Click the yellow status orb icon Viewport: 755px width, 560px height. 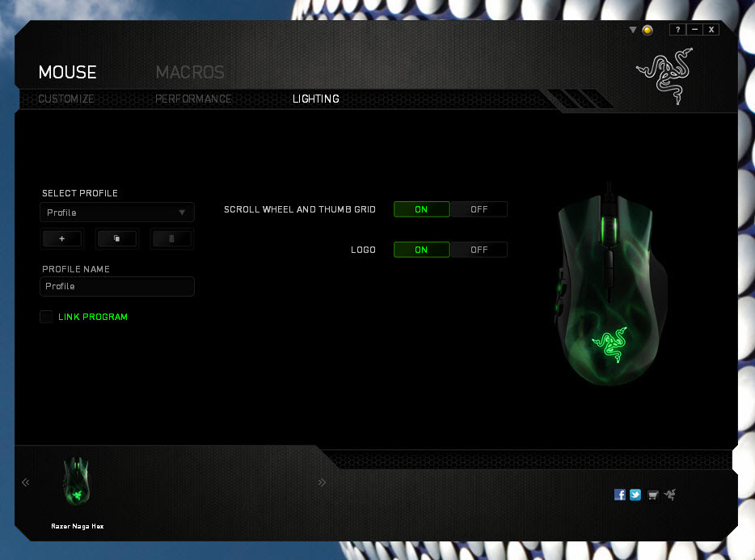(647, 31)
